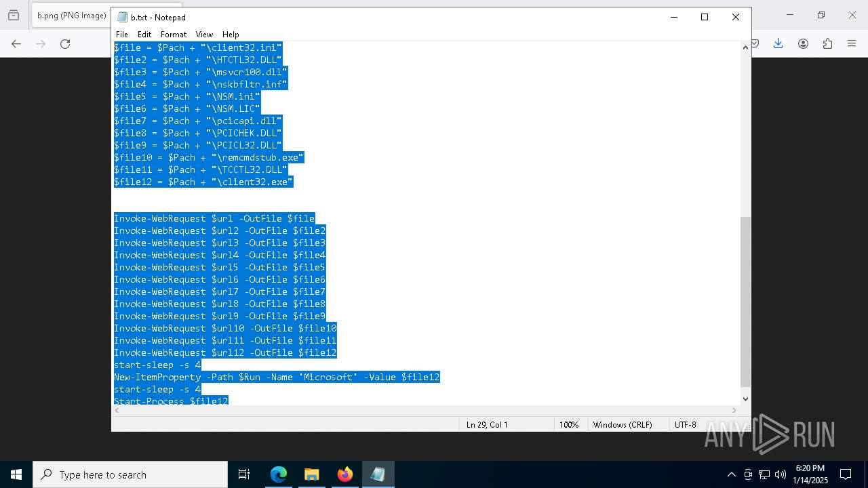This screenshot has width=868, height=488.
Task: Click the line with \NSM.LIC
Action: pos(187,108)
